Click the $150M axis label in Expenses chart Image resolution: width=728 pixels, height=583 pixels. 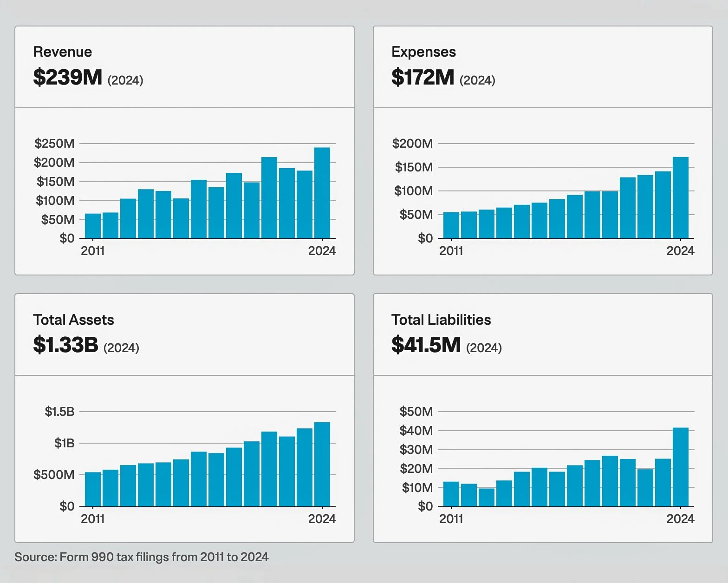[x=414, y=167]
